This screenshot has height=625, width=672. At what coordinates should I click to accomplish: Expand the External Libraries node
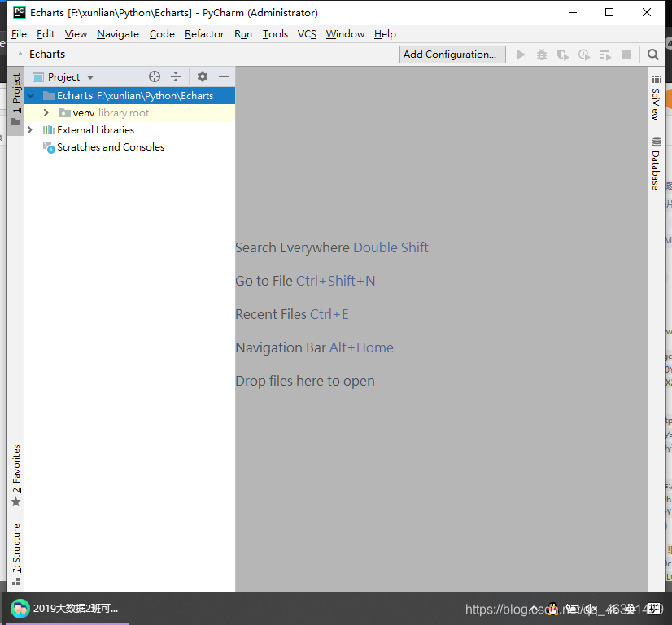[29, 130]
